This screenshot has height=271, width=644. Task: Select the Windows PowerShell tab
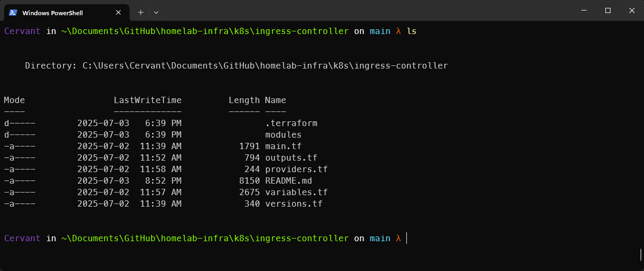tap(57, 13)
